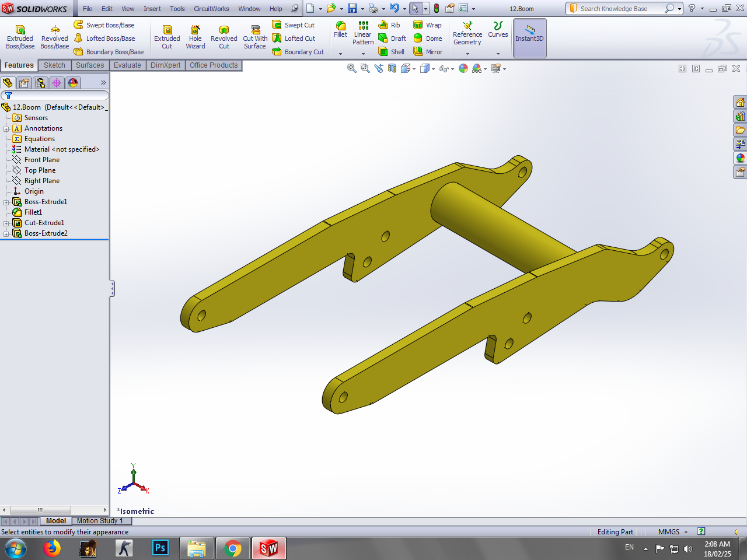This screenshot has width=747, height=560.
Task: Select the Fillet1 feature
Action: [33, 212]
